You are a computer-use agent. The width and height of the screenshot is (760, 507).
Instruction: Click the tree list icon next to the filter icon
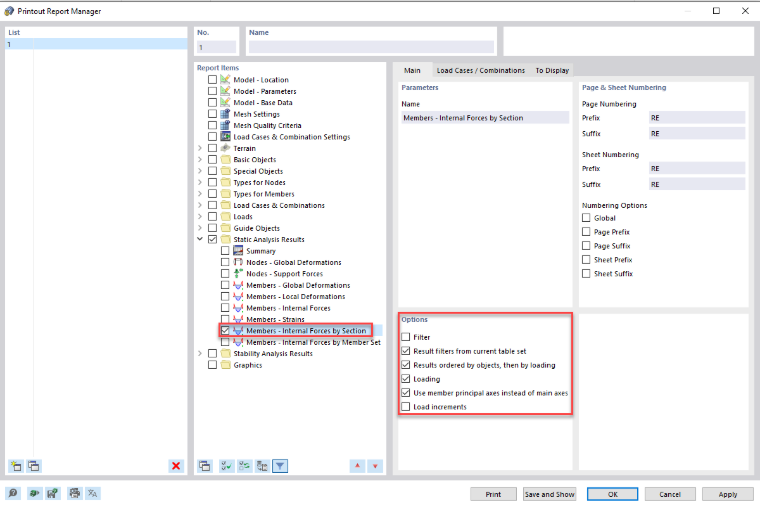(262, 466)
